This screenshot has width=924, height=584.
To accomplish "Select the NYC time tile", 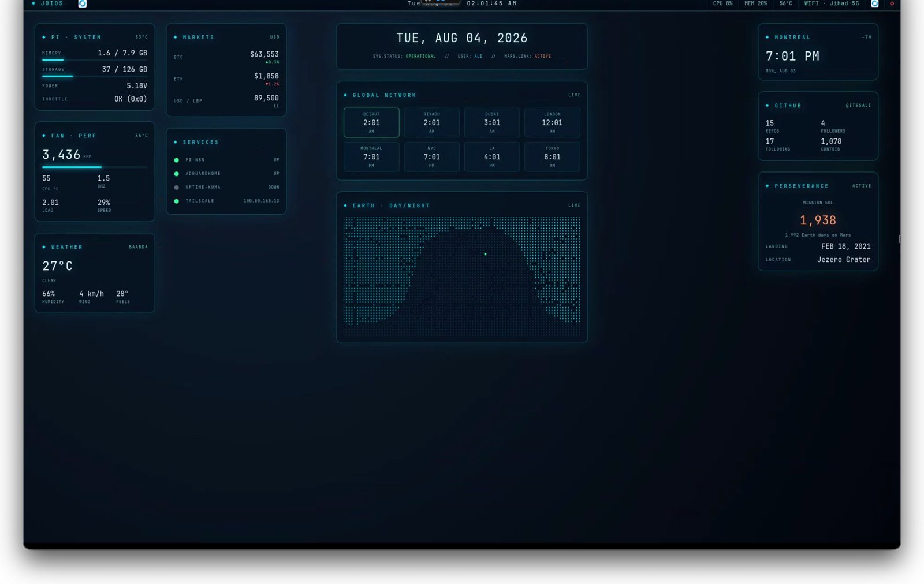I will (x=431, y=156).
